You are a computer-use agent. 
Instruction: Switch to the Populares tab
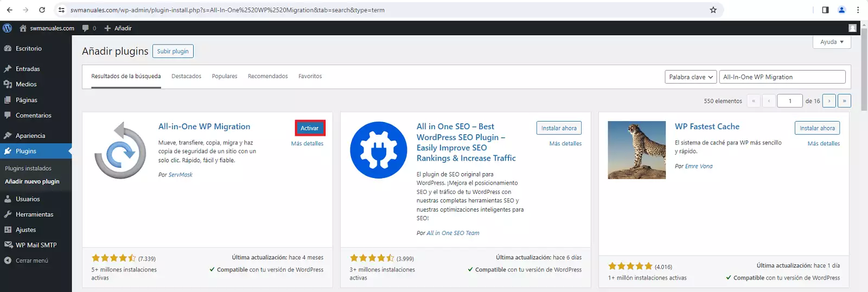pyautogui.click(x=225, y=77)
